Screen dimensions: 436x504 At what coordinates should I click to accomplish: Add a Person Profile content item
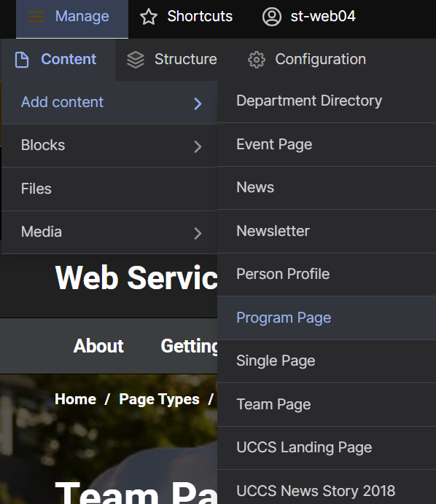[x=327, y=275]
